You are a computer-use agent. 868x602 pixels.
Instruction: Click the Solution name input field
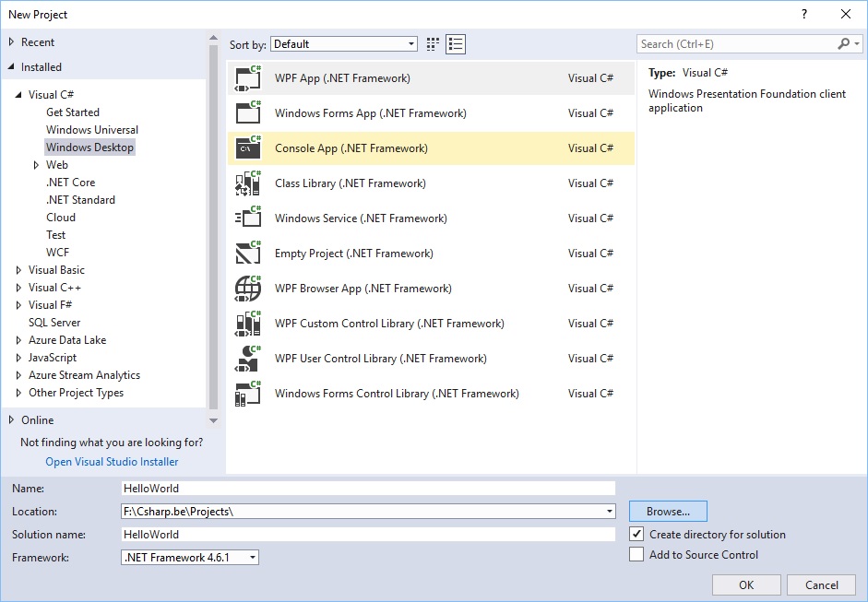pos(368,535)
